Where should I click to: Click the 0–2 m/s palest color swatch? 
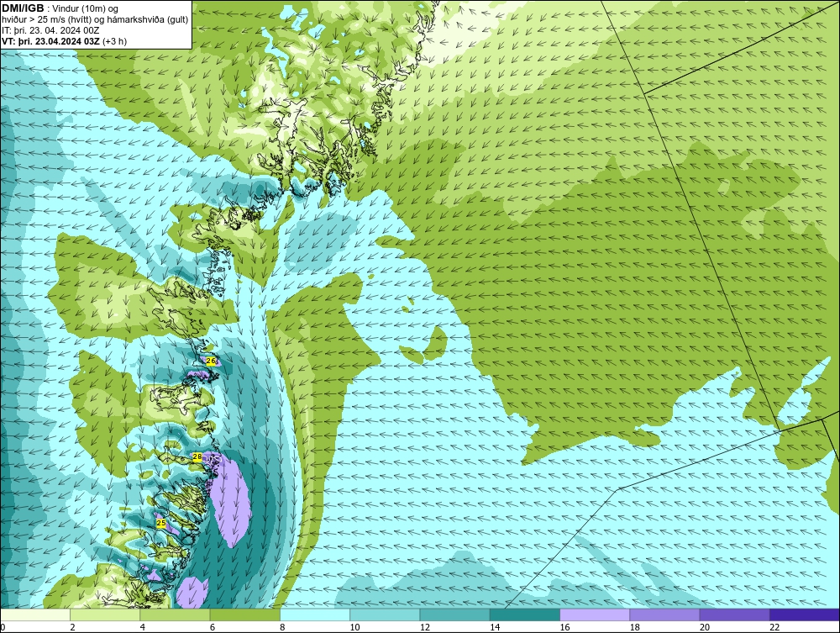34,615
